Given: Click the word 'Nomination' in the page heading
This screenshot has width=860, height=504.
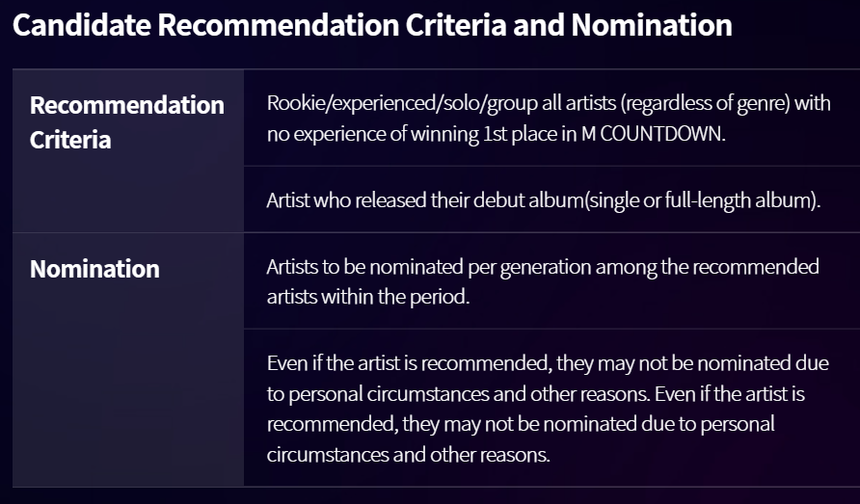Looking at the screenshot, I should [x=652, y=25].
